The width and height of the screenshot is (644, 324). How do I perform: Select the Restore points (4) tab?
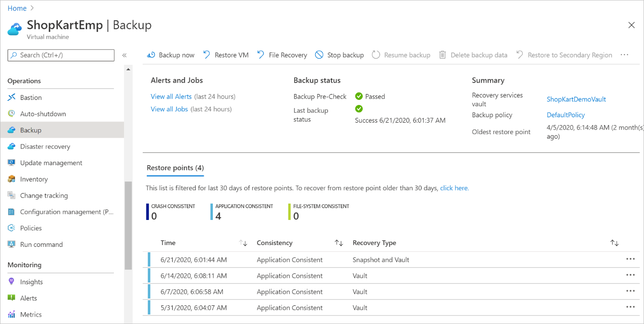[175, 168]
